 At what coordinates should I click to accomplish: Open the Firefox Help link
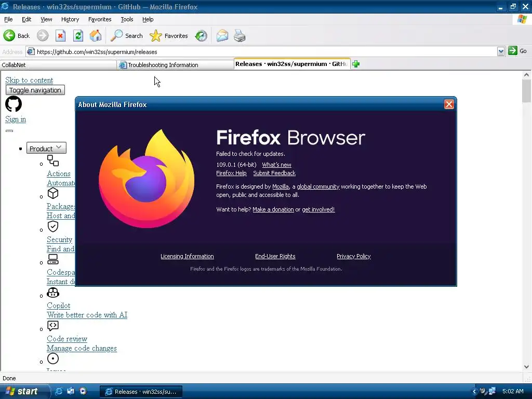pos(231,174)
